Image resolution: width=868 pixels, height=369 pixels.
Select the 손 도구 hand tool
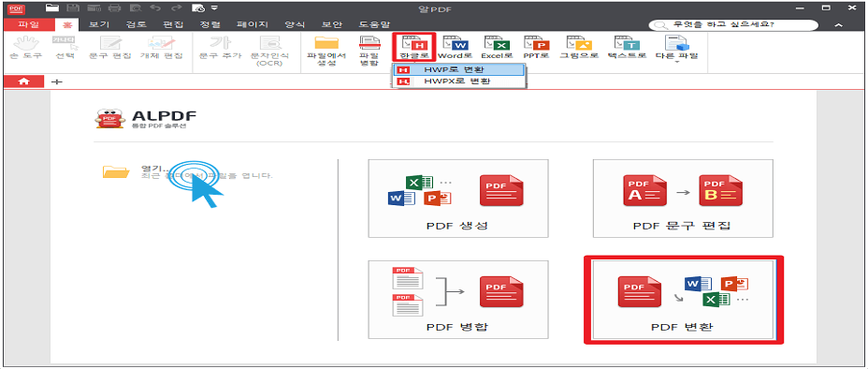[x=25, y=48]
